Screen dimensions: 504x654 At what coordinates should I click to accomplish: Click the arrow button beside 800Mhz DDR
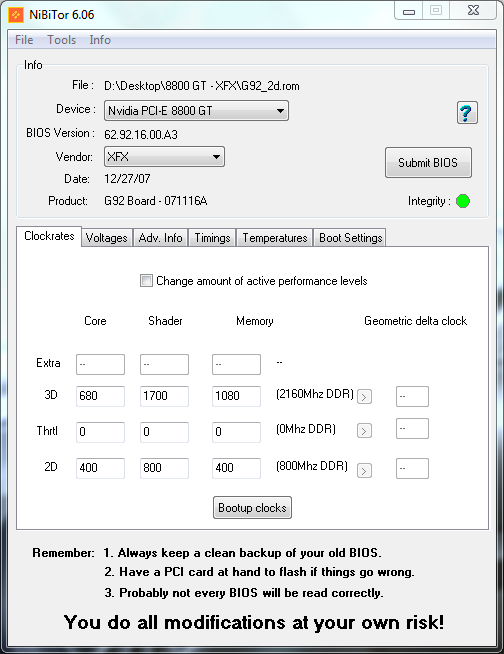pos(364,471)
